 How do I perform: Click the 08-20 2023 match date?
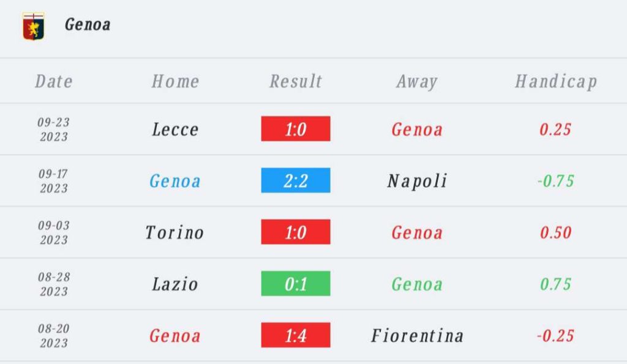tap(54, 336)
